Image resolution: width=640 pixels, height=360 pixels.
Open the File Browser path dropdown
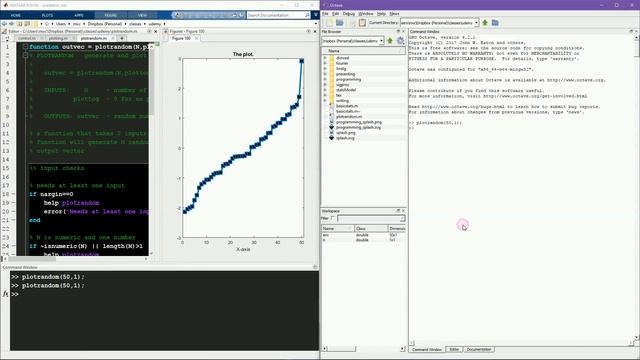381,41
